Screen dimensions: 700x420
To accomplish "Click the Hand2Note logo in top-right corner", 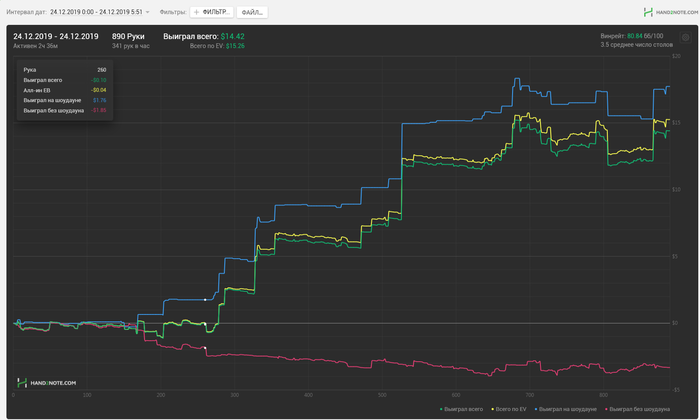I will tap(671, 12).
